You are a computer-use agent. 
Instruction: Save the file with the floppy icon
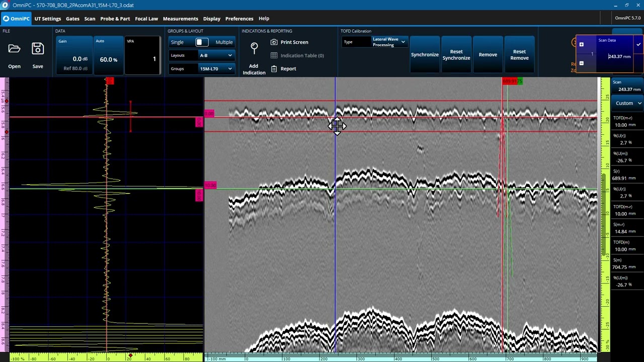38,49
